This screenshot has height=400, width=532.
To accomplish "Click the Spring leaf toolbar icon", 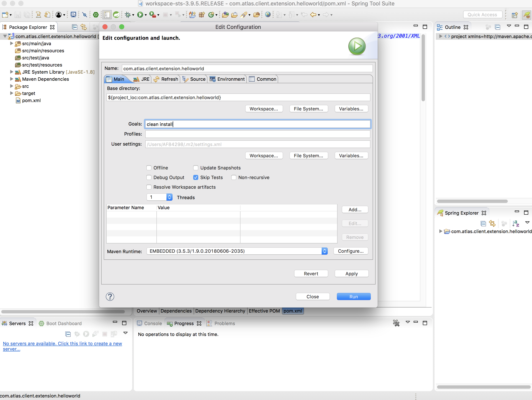I will tap(116, 15).
